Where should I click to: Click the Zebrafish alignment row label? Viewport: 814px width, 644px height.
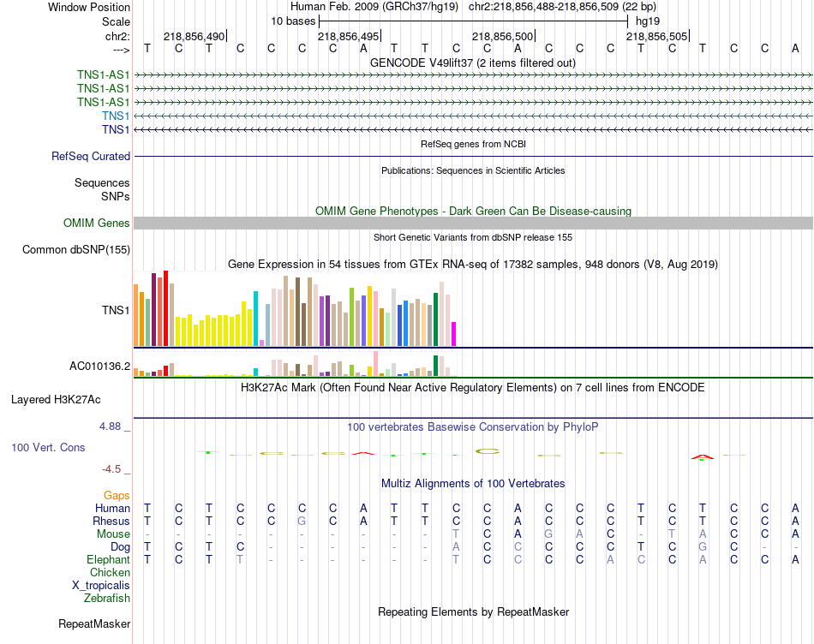106,599
